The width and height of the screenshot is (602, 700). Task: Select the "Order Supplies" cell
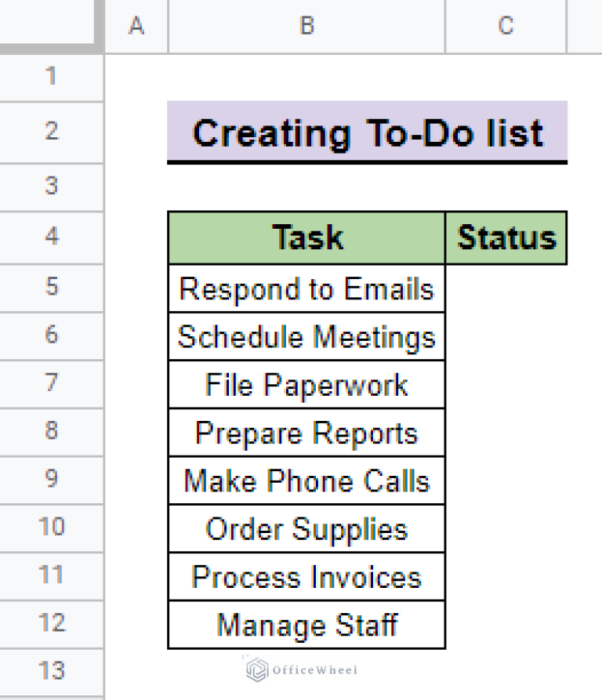[x=306, y=528]
